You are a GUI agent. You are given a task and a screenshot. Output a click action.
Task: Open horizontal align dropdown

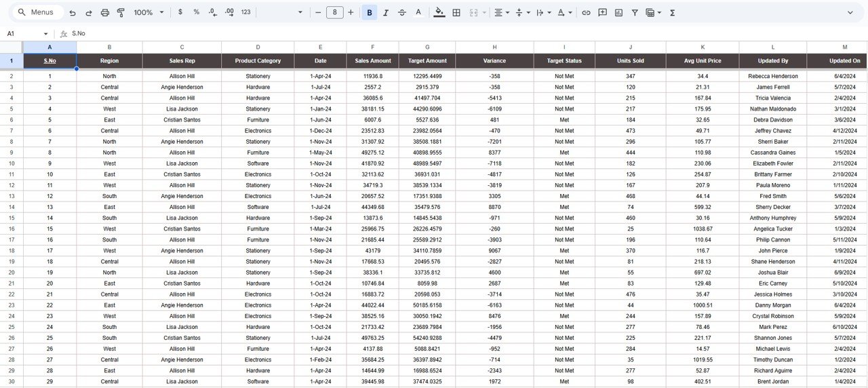[x=501, y=12]
